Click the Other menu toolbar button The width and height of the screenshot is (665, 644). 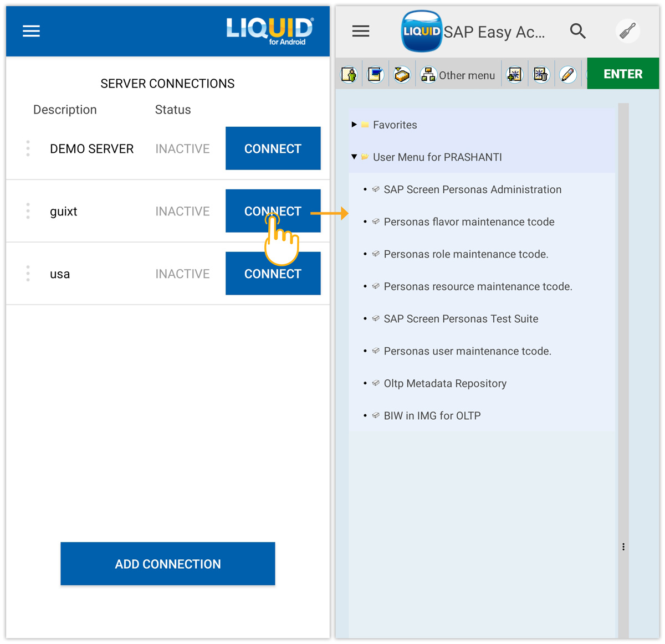click(458, 75)
